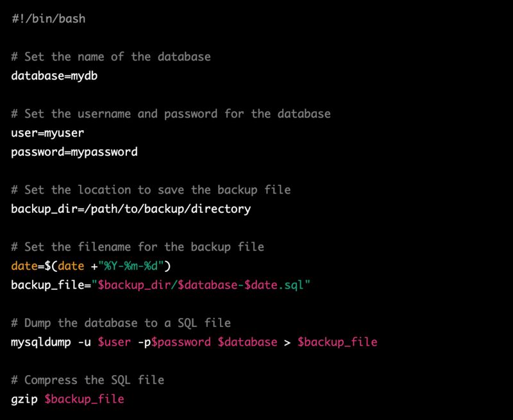Click the "%Y-%m-%d" format string

[x=131, y=265]
